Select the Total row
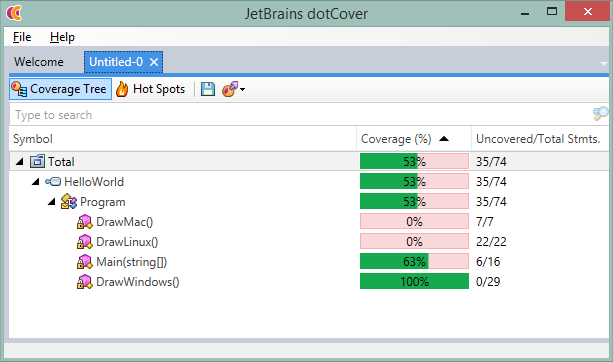613x362 pixels. click(x=309, y=161)
